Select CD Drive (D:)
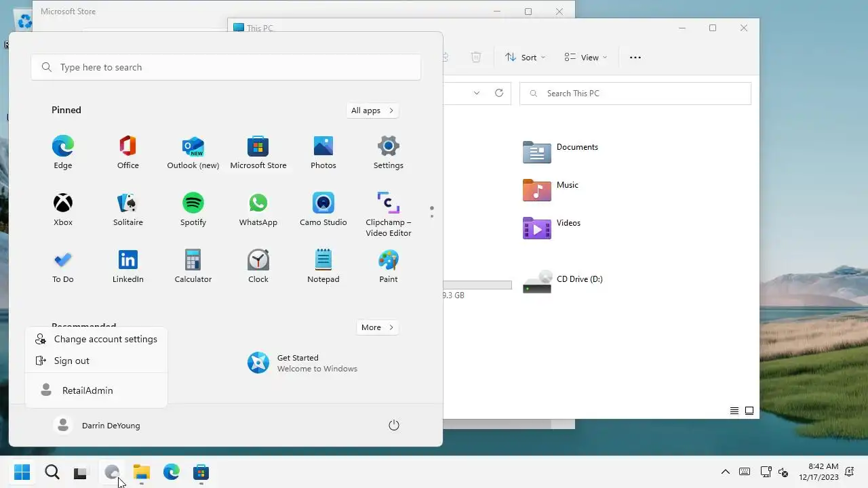 pos(564,282)
